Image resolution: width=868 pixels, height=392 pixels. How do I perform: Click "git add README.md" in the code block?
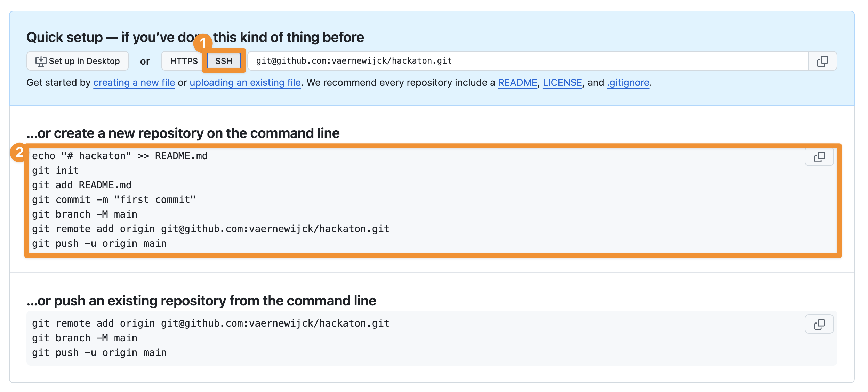coord(82,185)
